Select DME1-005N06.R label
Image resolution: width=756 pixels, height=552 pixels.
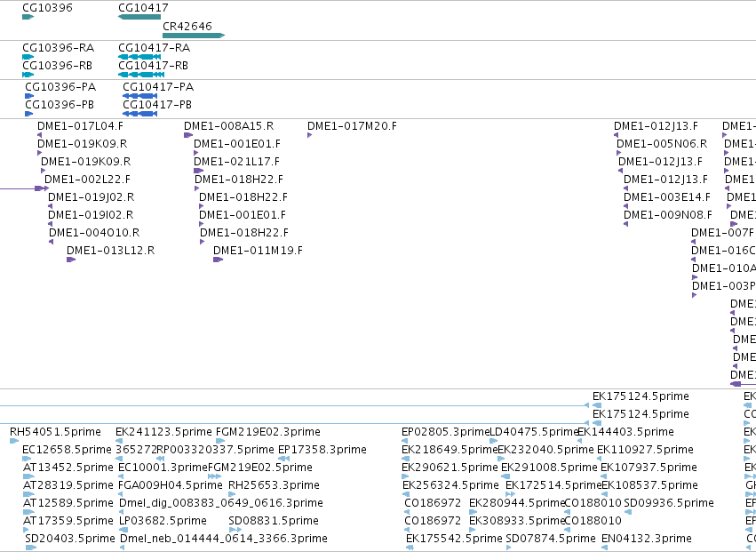click(662, 144)
